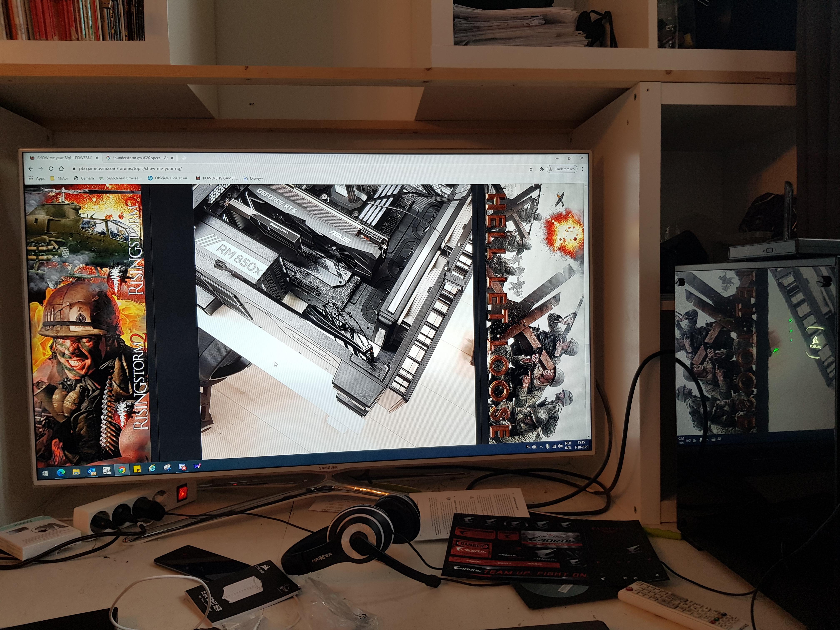Close the thunderstorm gw1020 specs tab
Screen dimensions: 840x630
(x=172, y=157)
